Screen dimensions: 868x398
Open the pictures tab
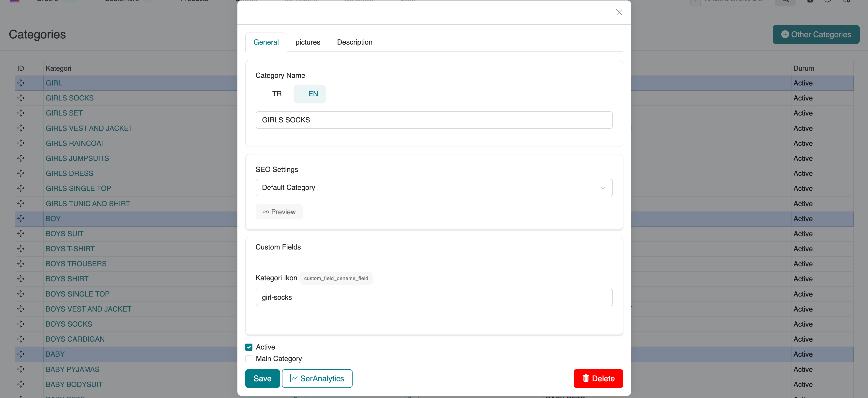308,42
